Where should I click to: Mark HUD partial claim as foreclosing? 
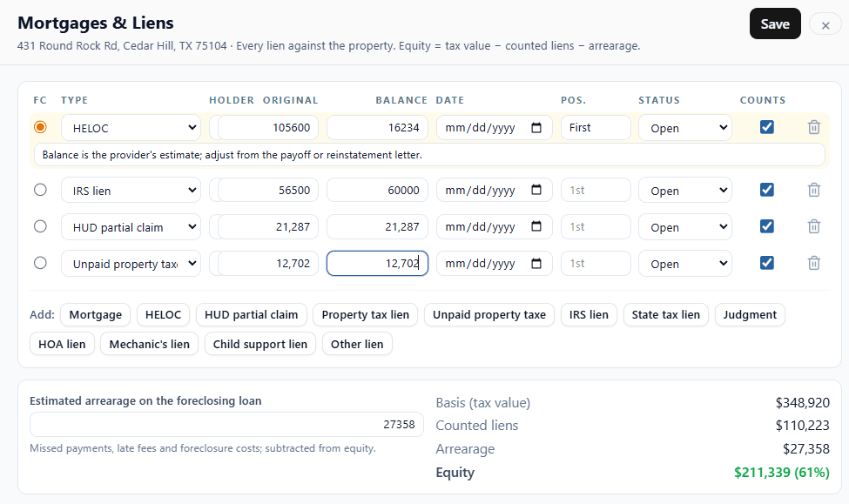pos(40,226)
